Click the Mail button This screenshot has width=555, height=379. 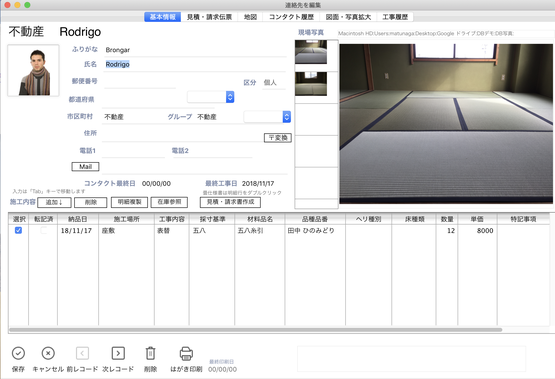point(85,166)
